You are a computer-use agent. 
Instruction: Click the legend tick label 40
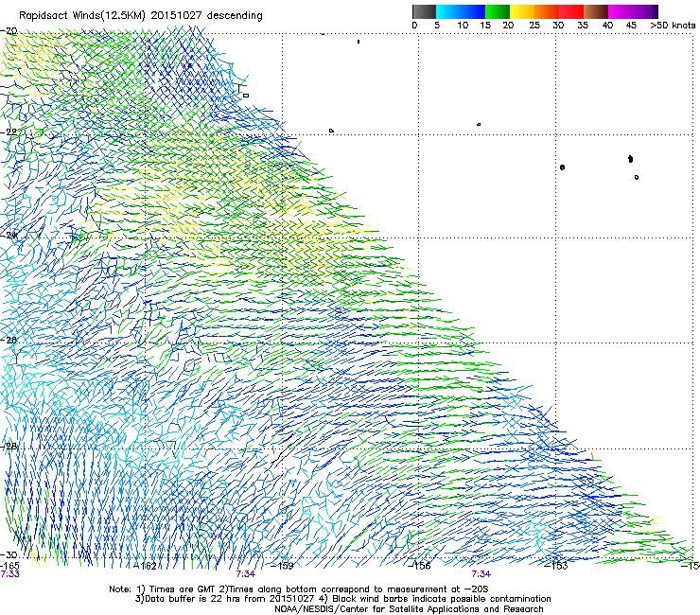coord(607,26)
